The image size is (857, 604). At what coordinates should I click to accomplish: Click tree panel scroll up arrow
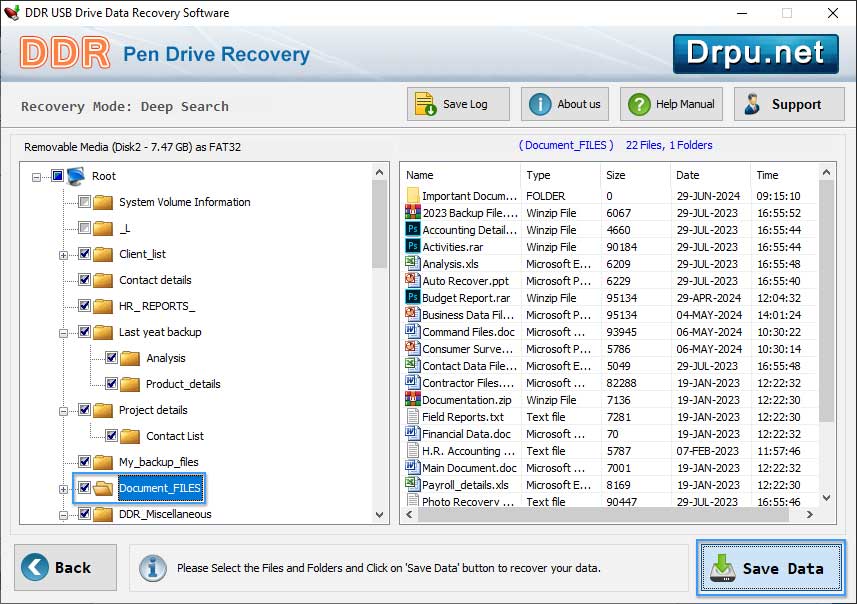tap(379, 172)
